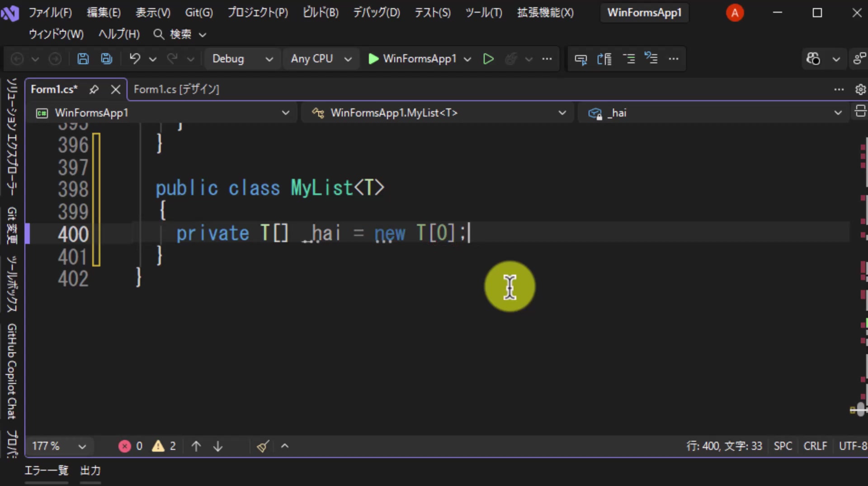This screenshot has width=868, height=486.
Task: Open the ソリューション エクスプローラー side panel
Action: pos(12,137)
